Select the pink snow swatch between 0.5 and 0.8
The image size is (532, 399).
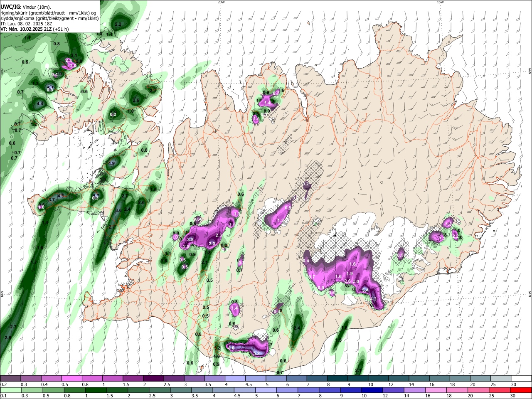point(71,378)
